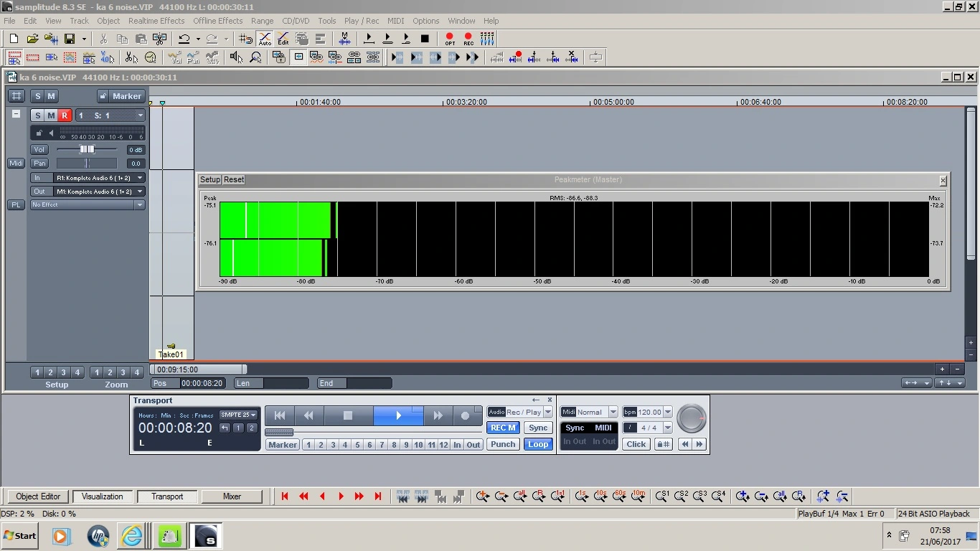Screen dimensions: 980x551
Task: Toggle global Solo button above the track
Action: tap(38, 96)
